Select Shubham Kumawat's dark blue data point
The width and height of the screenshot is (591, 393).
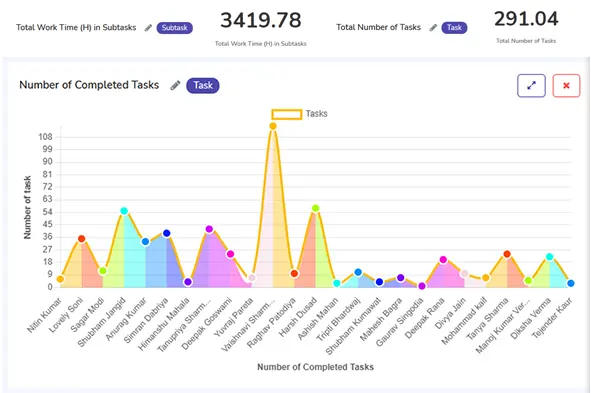coord(380,282)
